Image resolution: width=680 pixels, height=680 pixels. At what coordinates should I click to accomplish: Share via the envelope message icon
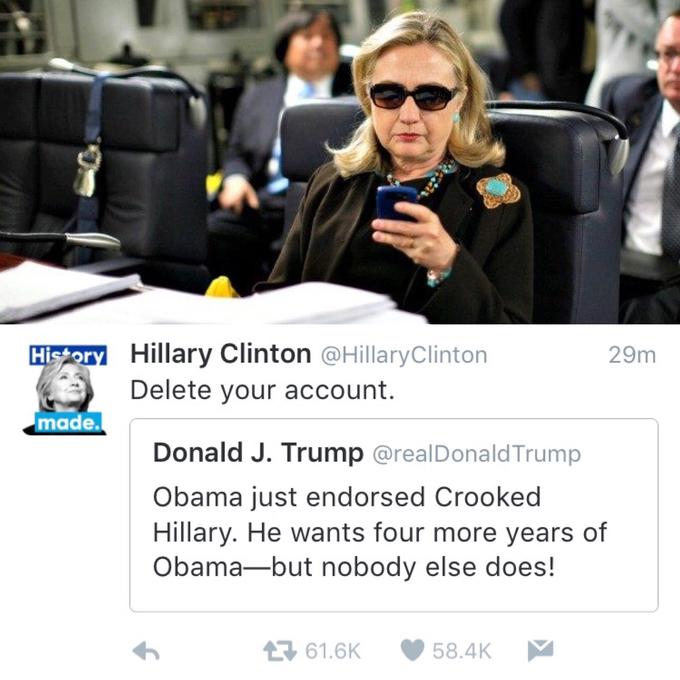(x=540, y=650)
